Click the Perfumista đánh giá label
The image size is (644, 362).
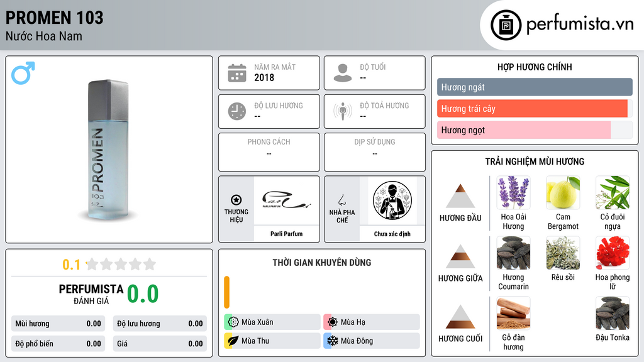point(91,294)
